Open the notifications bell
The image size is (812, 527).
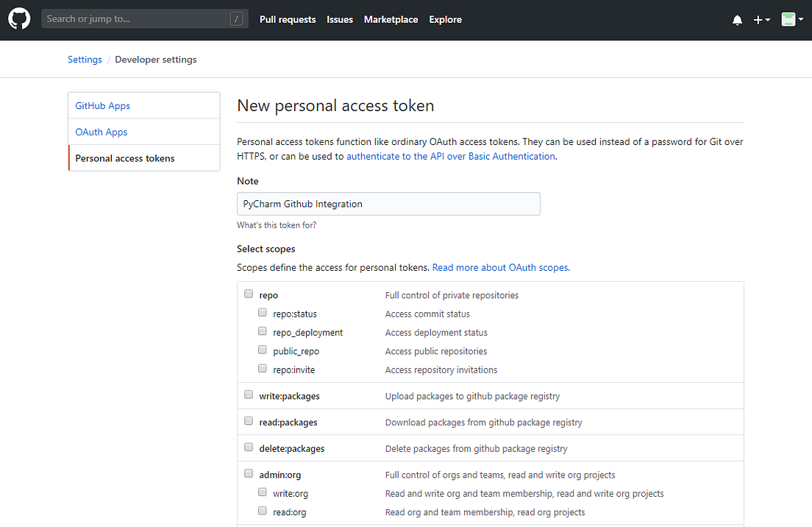coord(737,20)
